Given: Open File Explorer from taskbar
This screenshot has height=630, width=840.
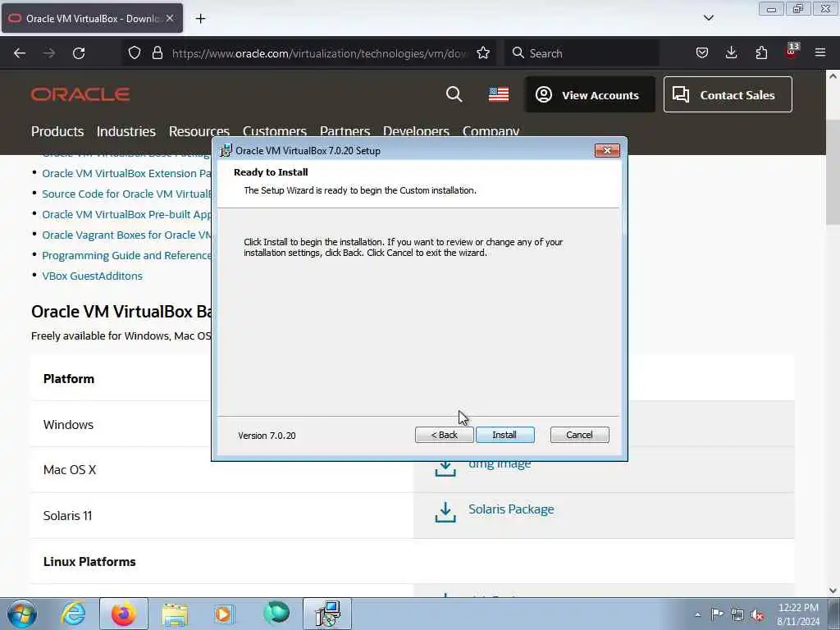Looking at the screenshot, I should (x=175, y=614).
